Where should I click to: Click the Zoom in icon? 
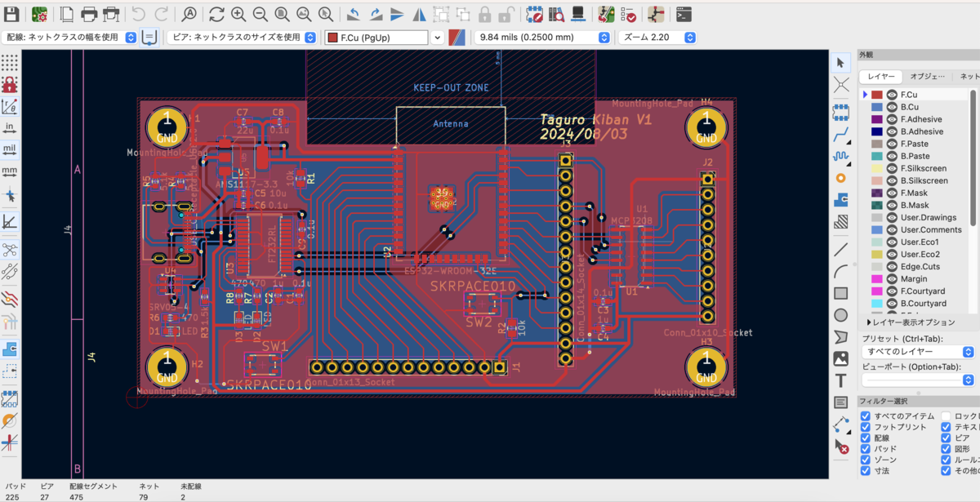tap(238, 14)
